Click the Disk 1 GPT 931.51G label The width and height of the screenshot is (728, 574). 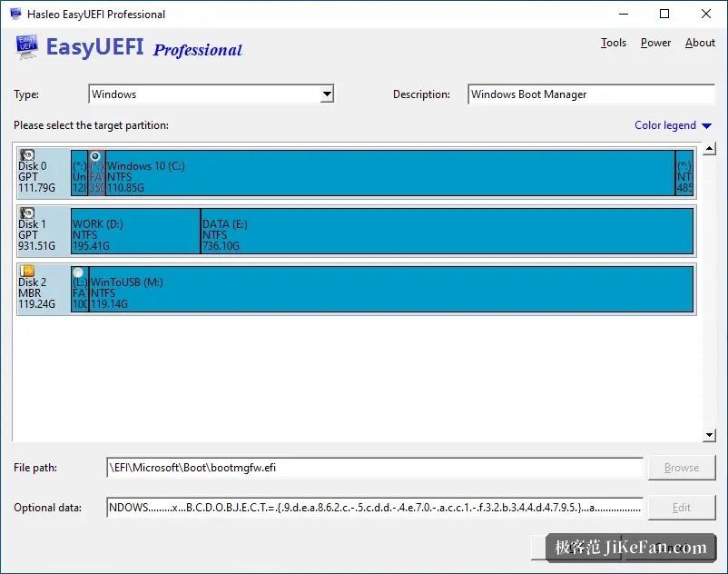36,235
